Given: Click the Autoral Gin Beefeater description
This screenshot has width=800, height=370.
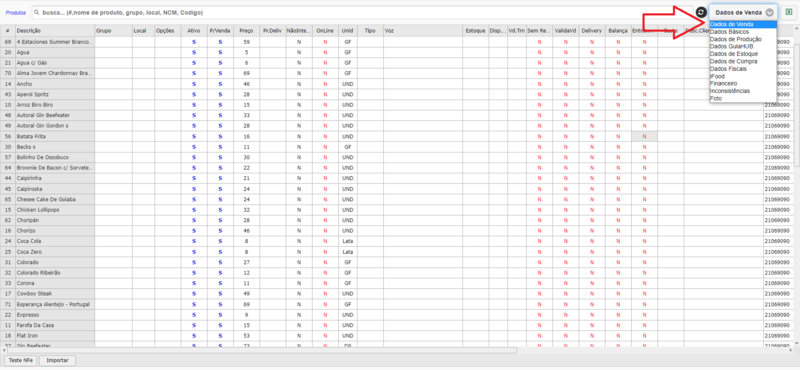Looking at the screenshot, I should point(55,115).
